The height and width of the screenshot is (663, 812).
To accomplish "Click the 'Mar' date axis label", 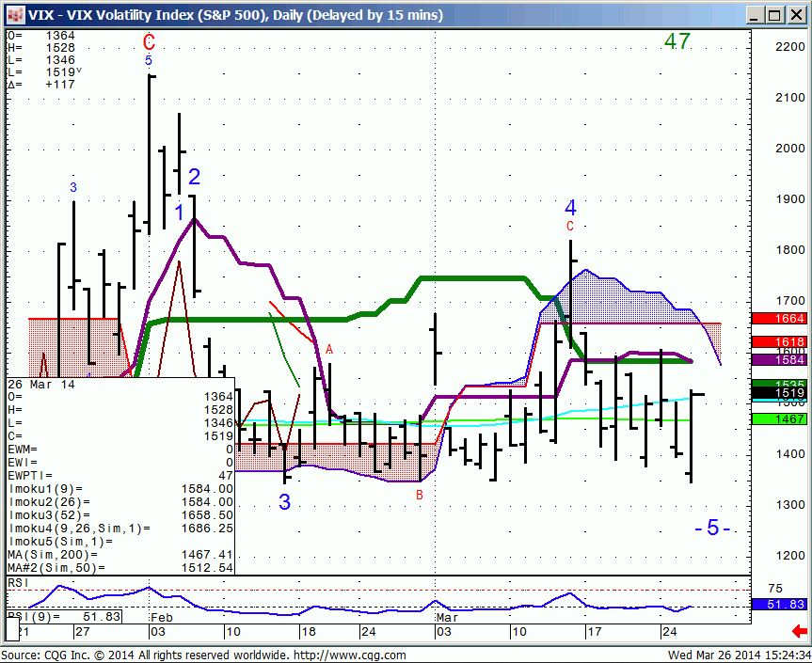I will 448,618.
